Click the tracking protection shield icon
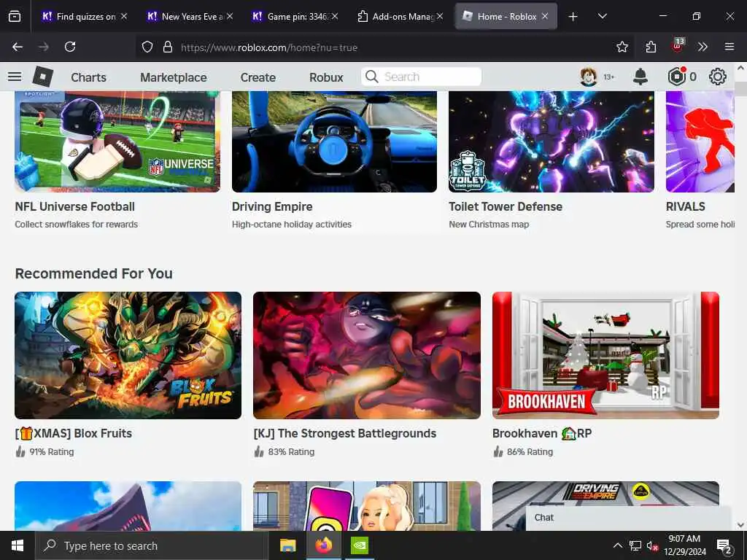Viewport: 747px width, 560px height. click(147, 47)
